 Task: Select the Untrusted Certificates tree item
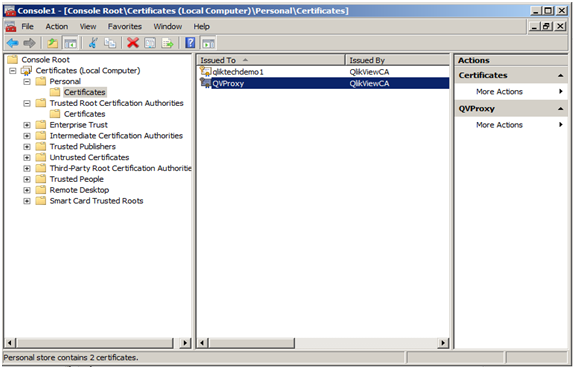[x=89, y=157]
